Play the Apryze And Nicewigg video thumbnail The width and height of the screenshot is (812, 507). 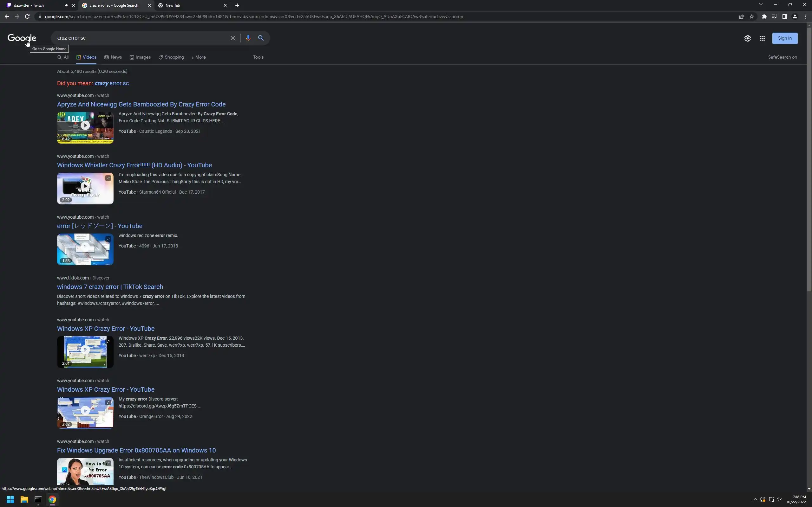85,125
